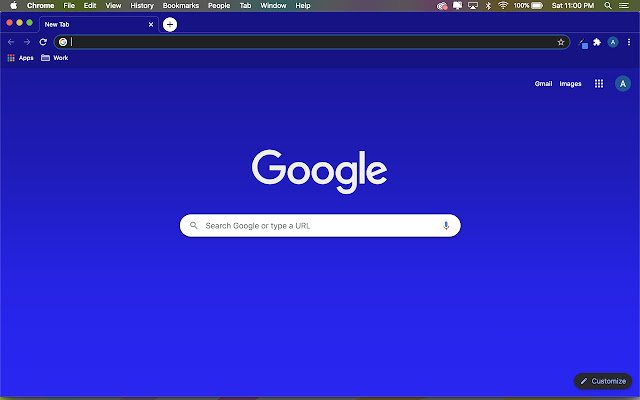Click the Search Google or type a URL box
This screenshot has width=640, height=400.
click(320, 225)
